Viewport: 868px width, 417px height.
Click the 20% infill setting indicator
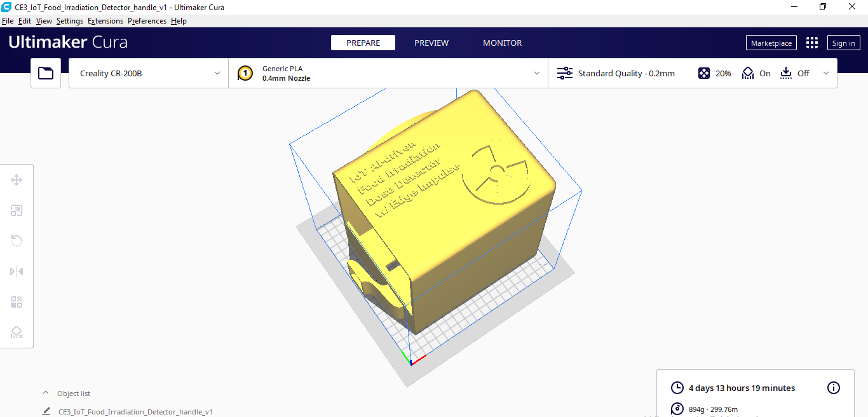[715, 73]
